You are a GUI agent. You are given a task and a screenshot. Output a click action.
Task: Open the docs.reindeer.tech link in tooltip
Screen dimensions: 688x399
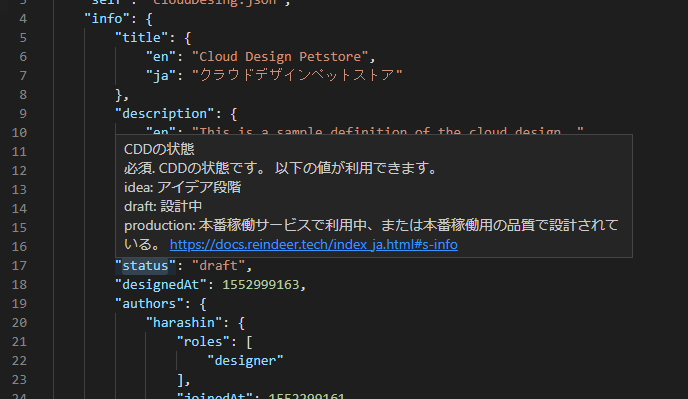tap(314, 244)
